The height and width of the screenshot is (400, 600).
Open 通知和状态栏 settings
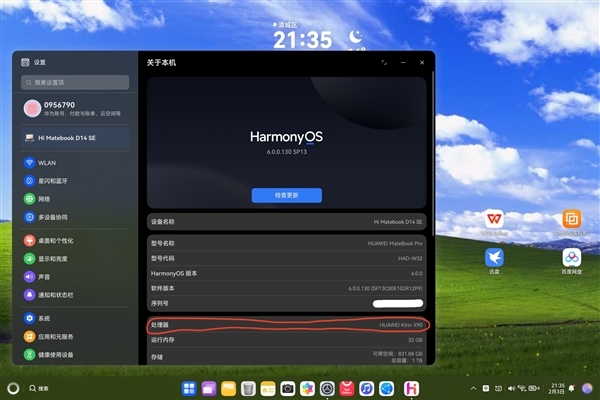point(75,295)
